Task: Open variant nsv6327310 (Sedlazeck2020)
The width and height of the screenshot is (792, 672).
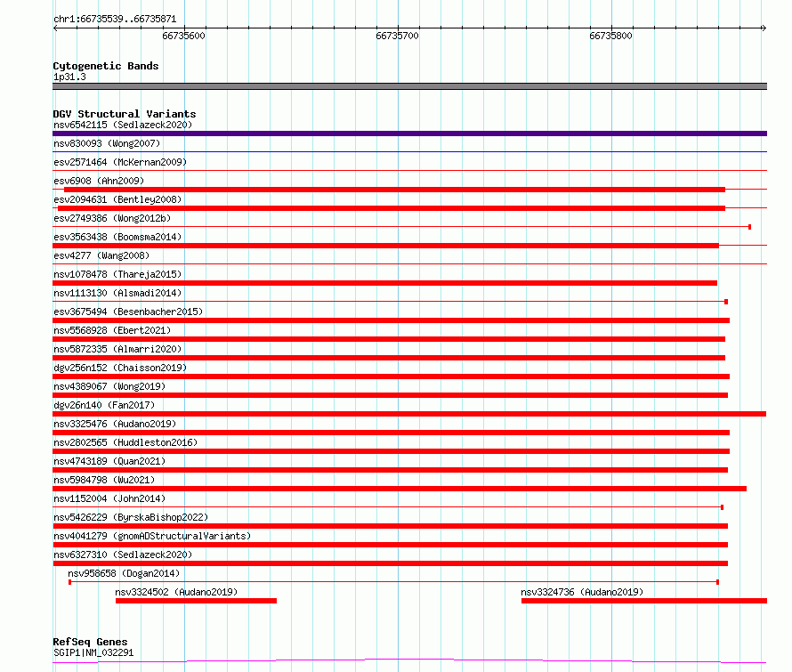Action: tap(123, 555)
